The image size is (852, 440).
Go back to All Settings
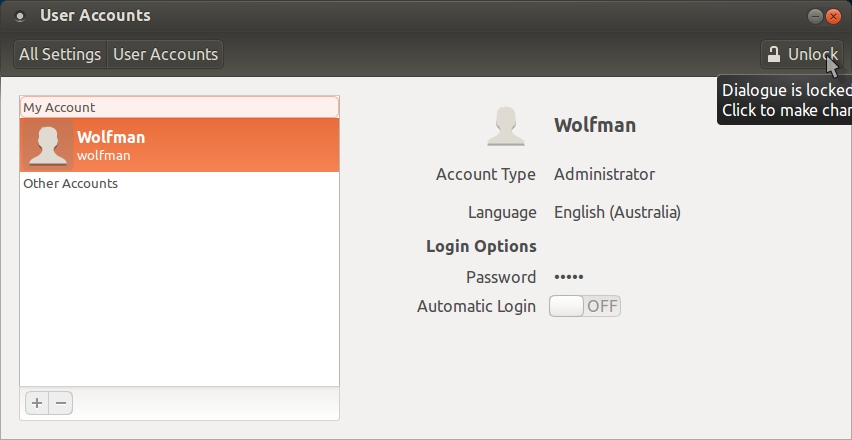(x=60, y=54)
